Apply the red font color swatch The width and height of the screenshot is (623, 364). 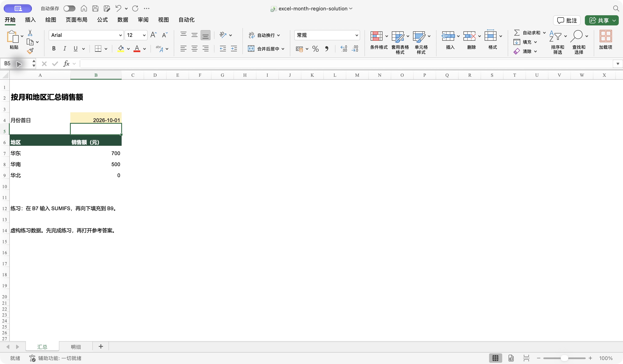[x=137, y=49]
